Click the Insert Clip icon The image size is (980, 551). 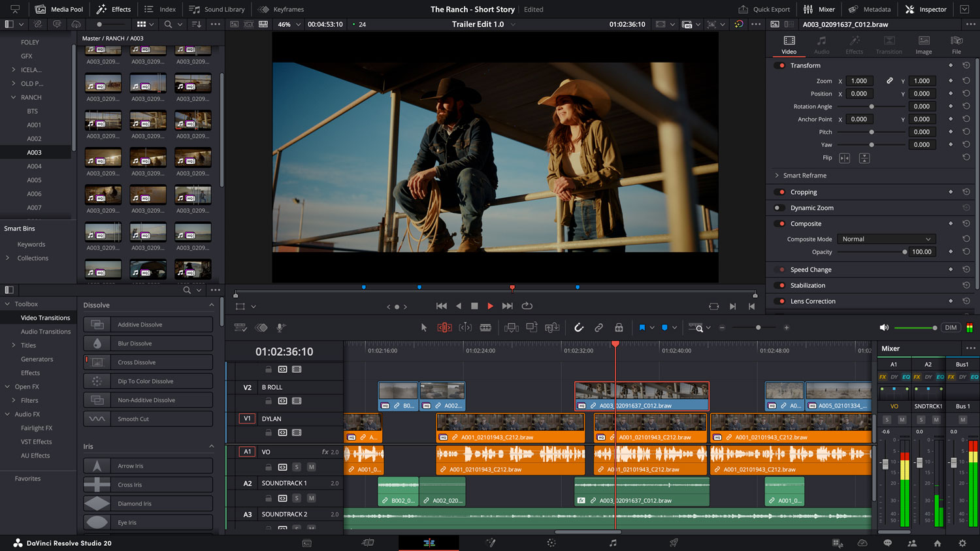pyautogui.click(x=512, y=328)
